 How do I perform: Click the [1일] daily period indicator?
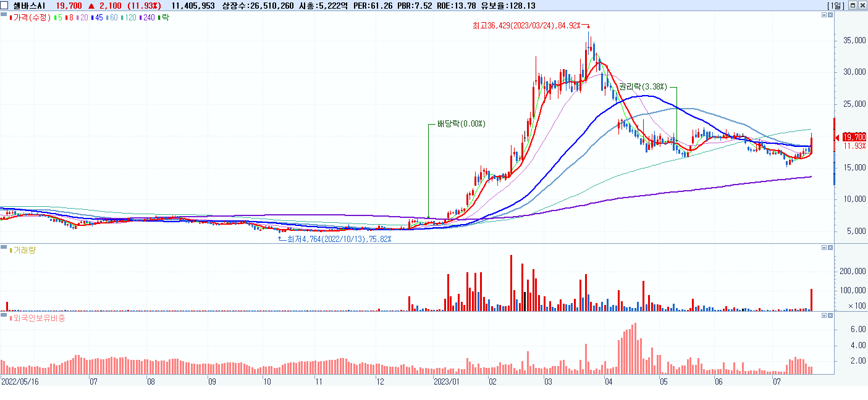coord(836,5)
